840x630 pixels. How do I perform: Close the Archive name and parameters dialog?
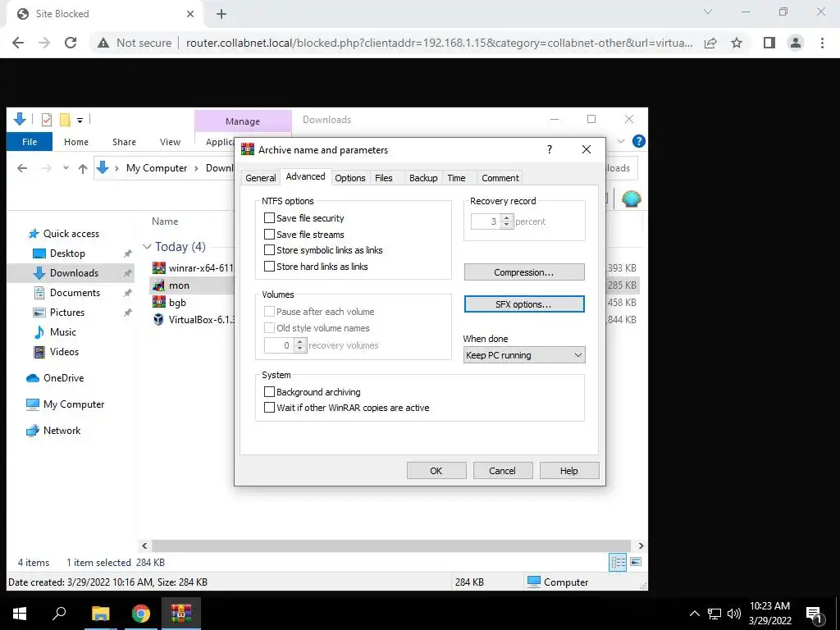pyautogui.click(x=587, y=149)
